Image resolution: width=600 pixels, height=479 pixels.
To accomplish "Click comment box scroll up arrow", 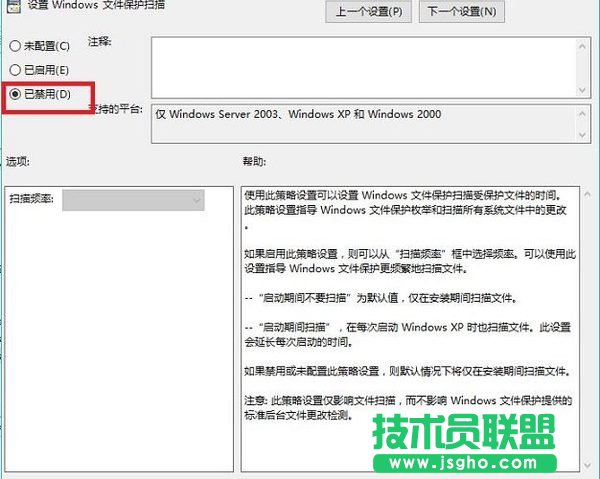I will coord(582,47).
